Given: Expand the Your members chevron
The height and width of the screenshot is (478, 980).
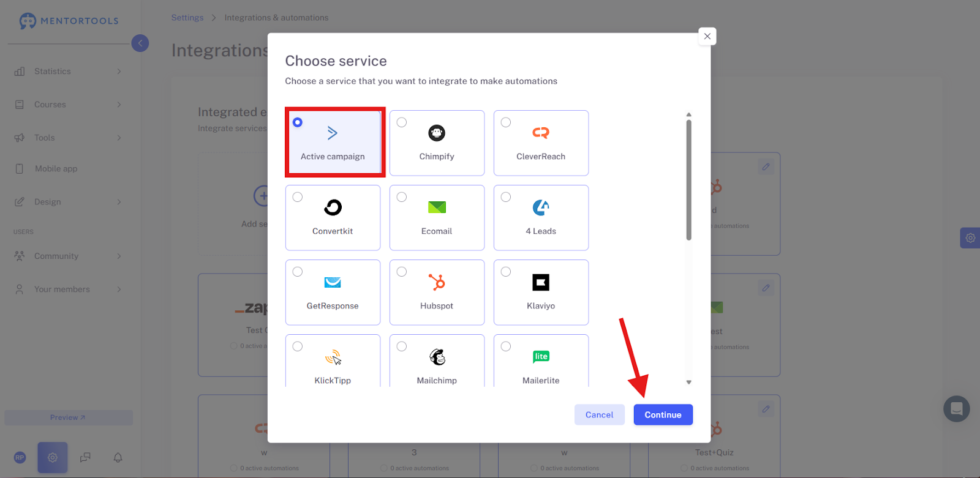Looking at the screenshot, I should click(x=119, y=289).
